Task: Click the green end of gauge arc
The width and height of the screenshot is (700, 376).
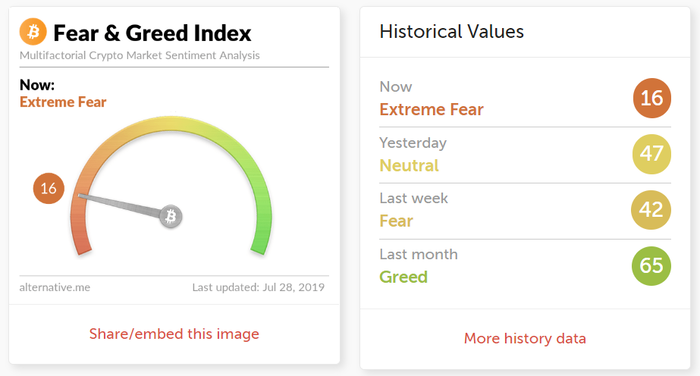Action: point(261,241)
